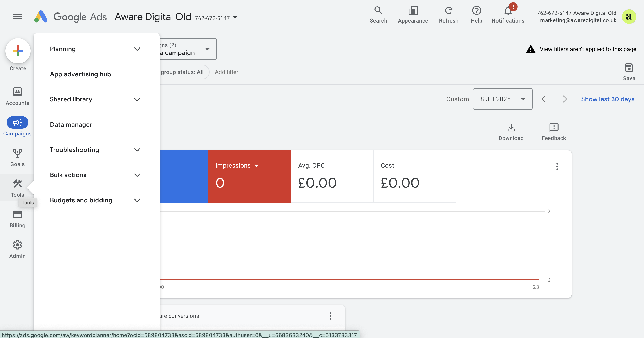Open the hamburger main menu
Image resolution: width=644 pixels, height=338 pixels.
17,17
